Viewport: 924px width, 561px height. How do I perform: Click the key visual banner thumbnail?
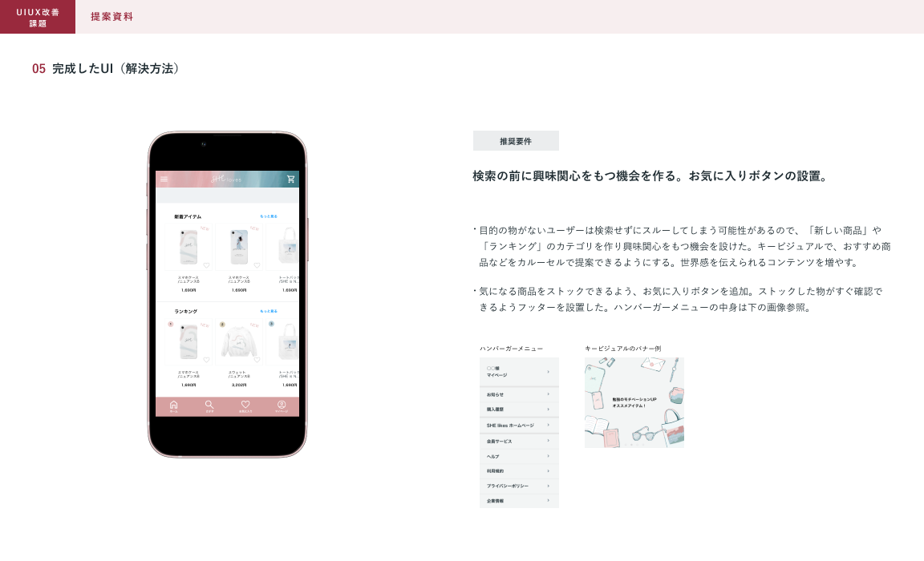coord(634,402)
